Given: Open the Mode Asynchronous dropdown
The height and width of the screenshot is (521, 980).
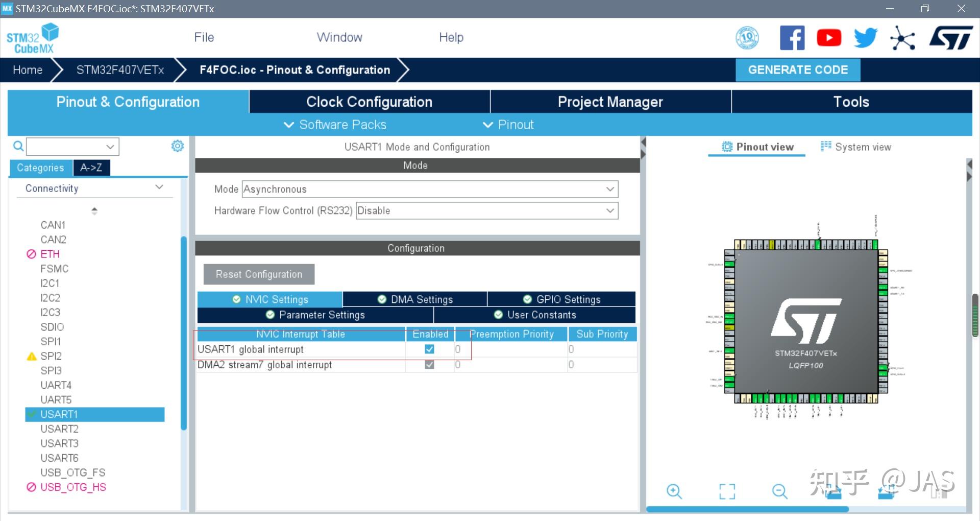Looking at the screenshot, I should click(430, 189).
